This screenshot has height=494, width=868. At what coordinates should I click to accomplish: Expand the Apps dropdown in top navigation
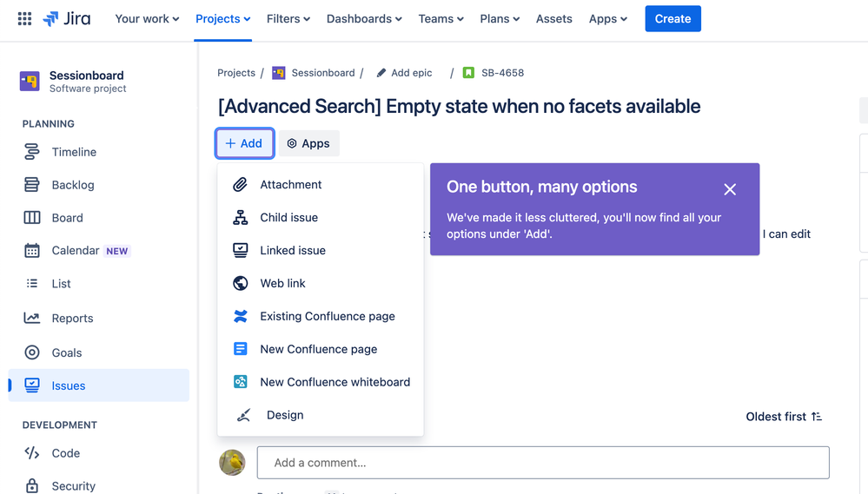pos(608,19)
